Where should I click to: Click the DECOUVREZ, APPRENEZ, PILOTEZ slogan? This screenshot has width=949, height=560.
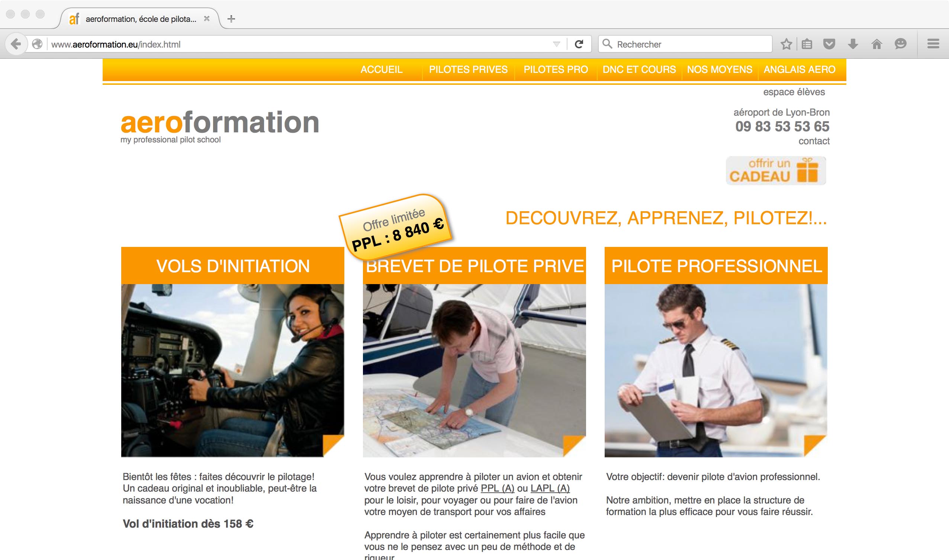click(666, 218)
